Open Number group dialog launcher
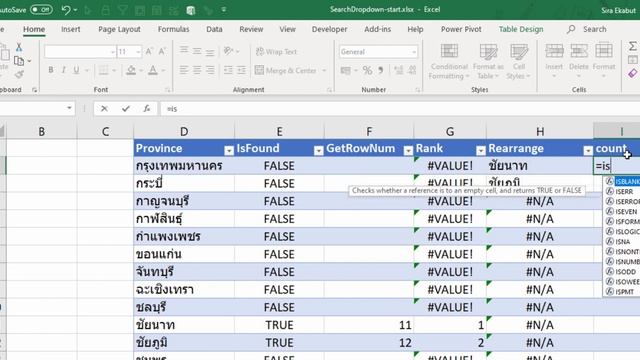The image size is (640, 360). (418, 89)
